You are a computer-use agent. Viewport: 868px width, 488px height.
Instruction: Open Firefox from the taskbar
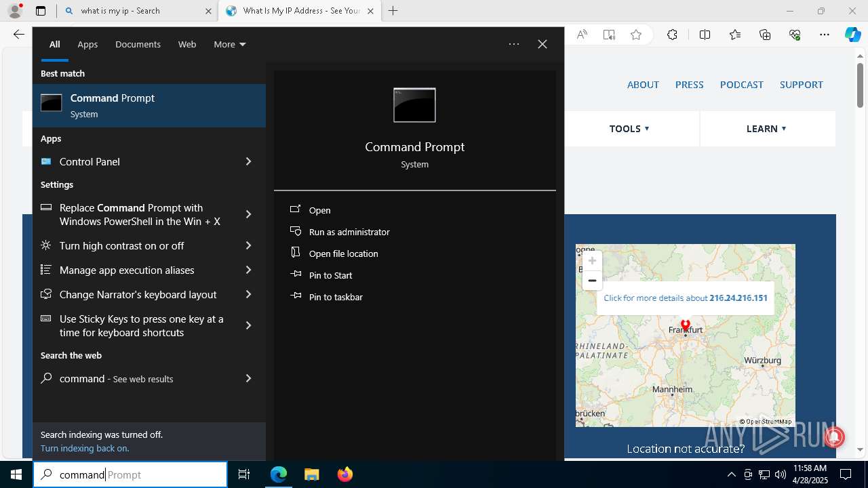344,474
